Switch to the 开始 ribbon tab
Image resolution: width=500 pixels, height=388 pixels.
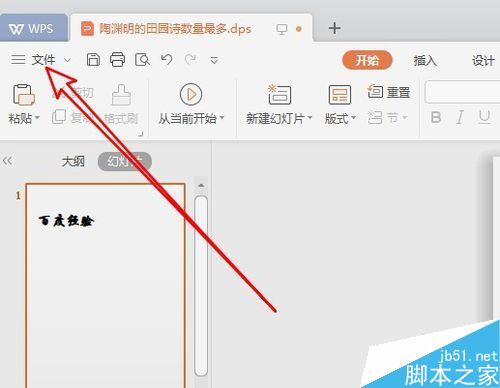[x=367, y=60]
